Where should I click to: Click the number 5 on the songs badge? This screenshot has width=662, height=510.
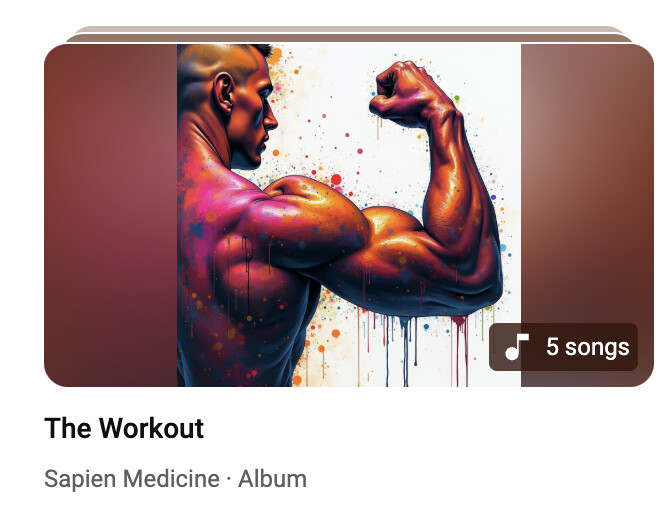click(x=552, y=346)
